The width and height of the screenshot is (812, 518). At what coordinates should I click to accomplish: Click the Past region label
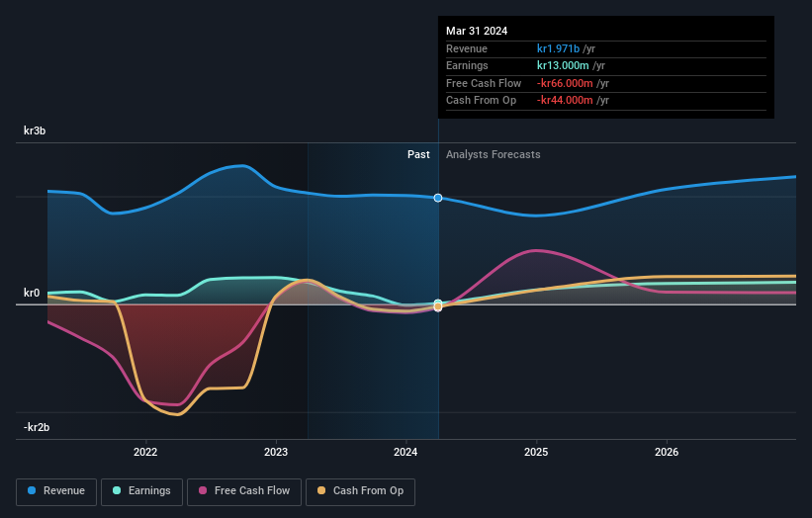tap(418, 154)
